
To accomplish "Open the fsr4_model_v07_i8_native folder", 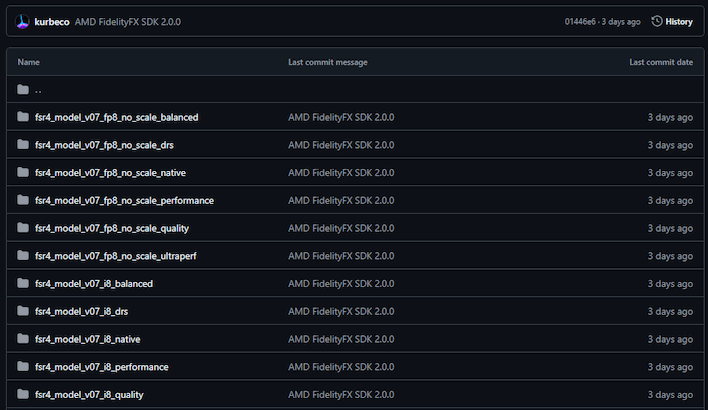I will tap(88, 339).
